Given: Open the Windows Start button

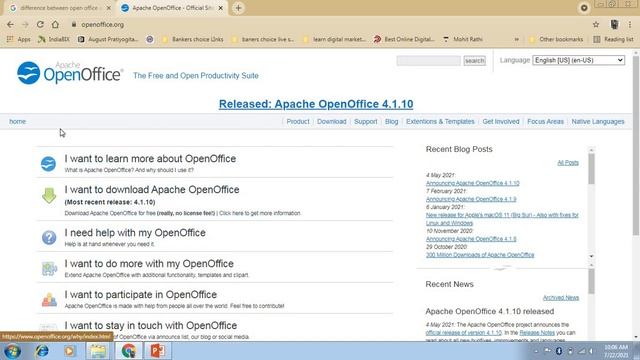Looking at the screenshot, I should point(13,351).
